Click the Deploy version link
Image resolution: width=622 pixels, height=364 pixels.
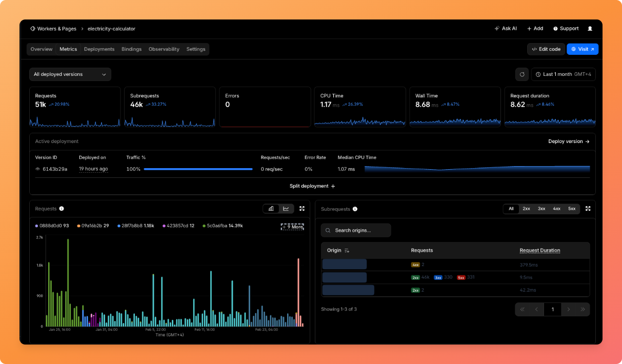(x=569, y=141)
